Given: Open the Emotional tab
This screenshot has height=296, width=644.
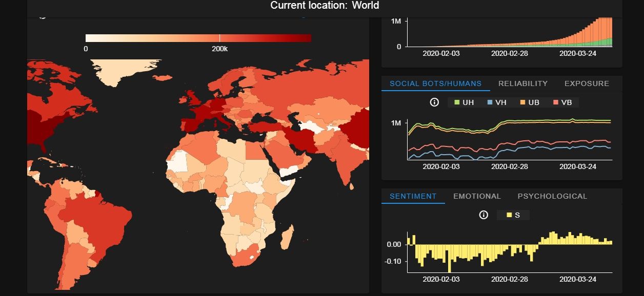Looking at the screenshot, I should tap(477, 196).
